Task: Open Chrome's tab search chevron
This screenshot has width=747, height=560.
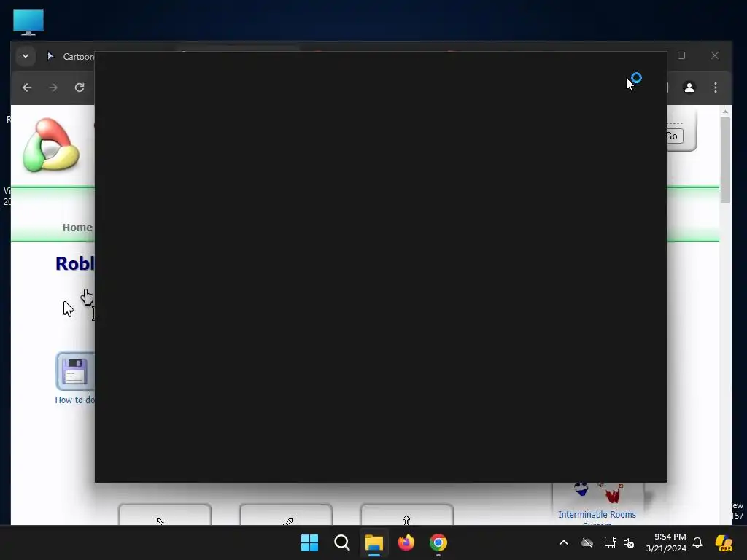Action: (26, 56)
